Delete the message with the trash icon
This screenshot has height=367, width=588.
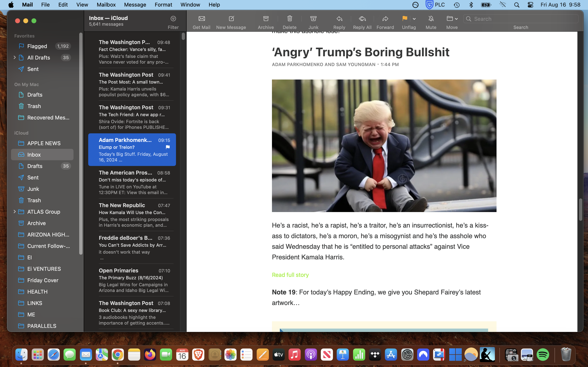(289, 19)
